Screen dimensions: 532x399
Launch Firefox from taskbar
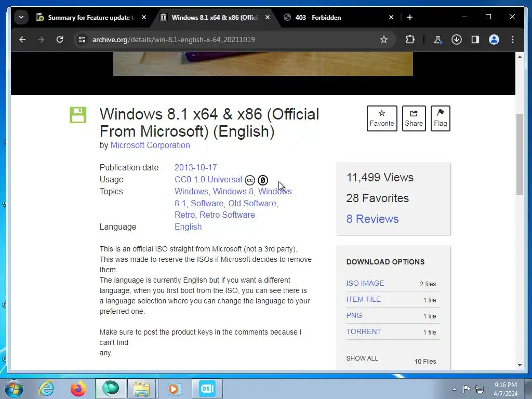pyautogui.click(x=78, y=389)
